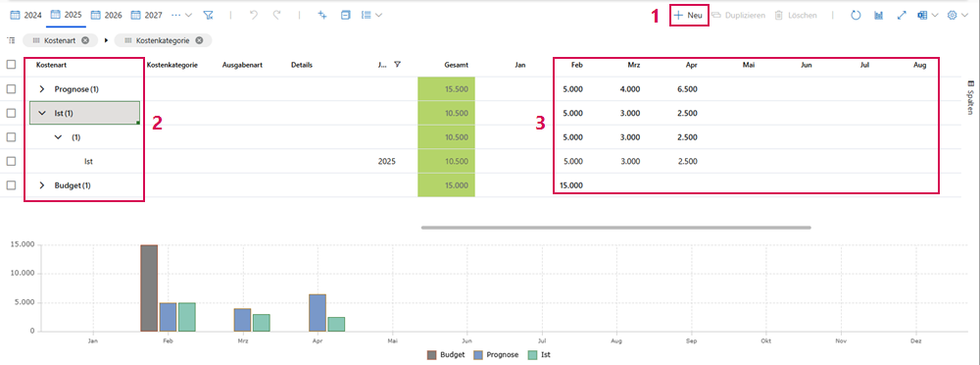Click the Duplizieren button
The width and height of the screenshot is (980, 365).
click(738, 15)
